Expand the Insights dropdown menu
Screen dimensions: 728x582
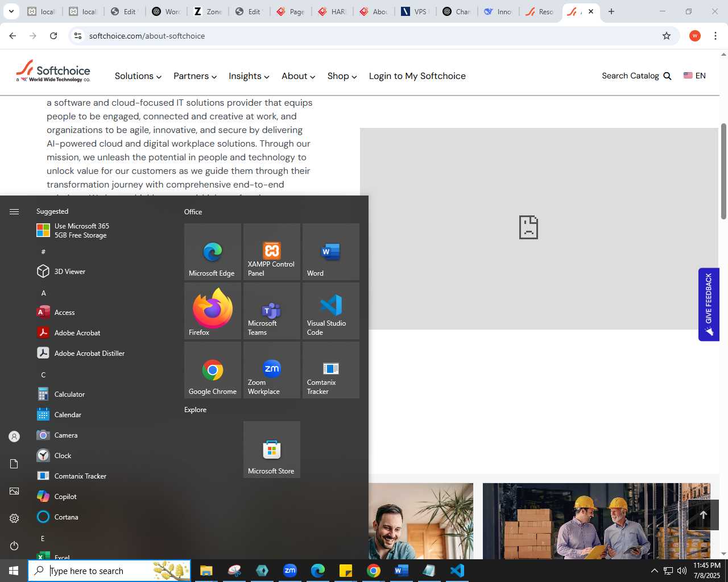(x=249, y=76)
